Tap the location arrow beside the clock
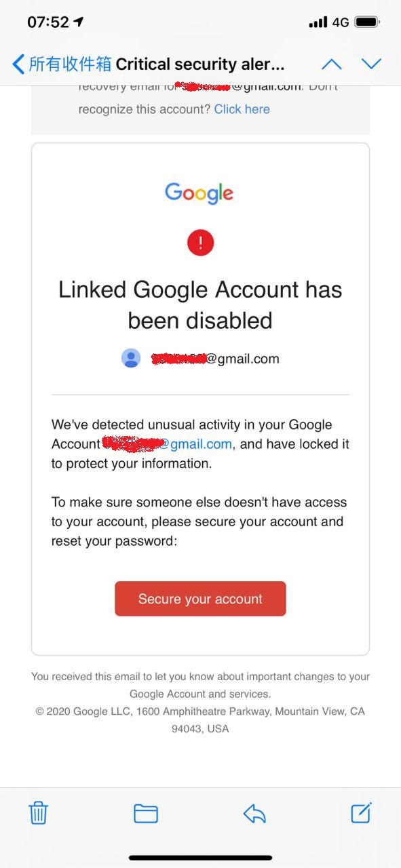 pyautogui.click(x=79, y=21)
